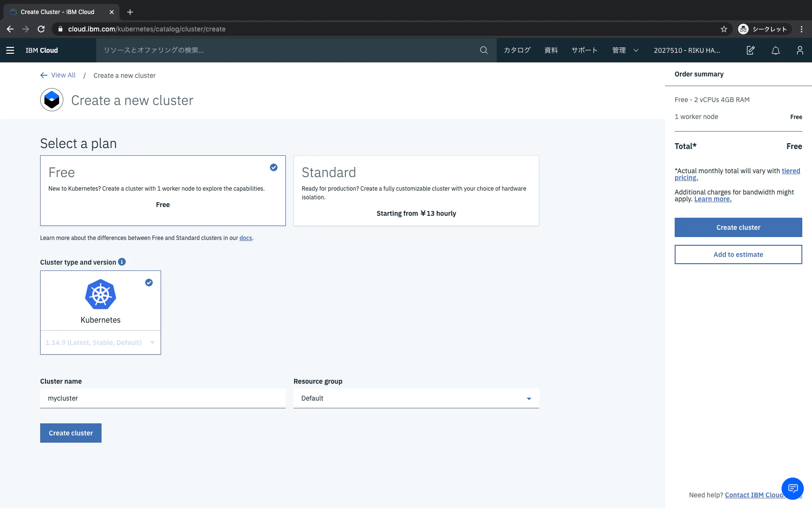Open the tiered pricing link
This screenshot has height=508, width=812.
point(737,174)
